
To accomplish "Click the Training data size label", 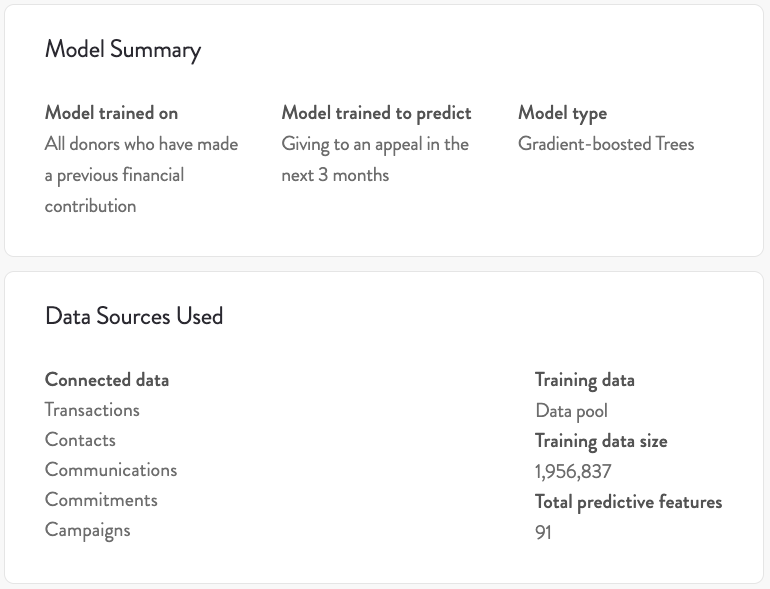I will click(x=600, y=441).
